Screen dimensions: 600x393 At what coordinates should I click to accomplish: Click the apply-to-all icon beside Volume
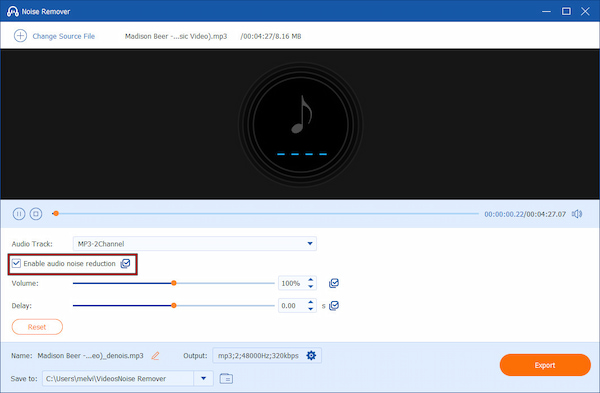(x=334, y=283)
